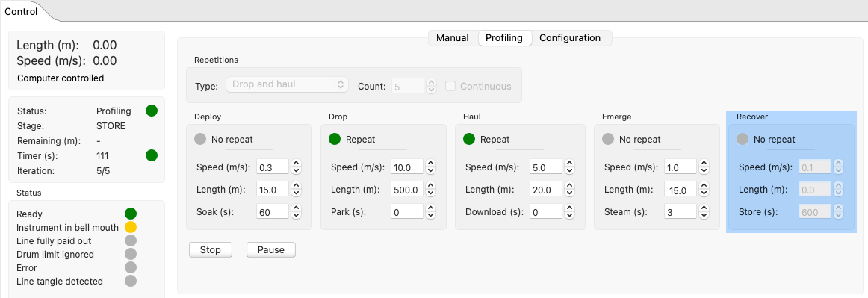Use the Drop Speed stepper arrows
This screenshot has height=298, width=868.
pos(431,167)
